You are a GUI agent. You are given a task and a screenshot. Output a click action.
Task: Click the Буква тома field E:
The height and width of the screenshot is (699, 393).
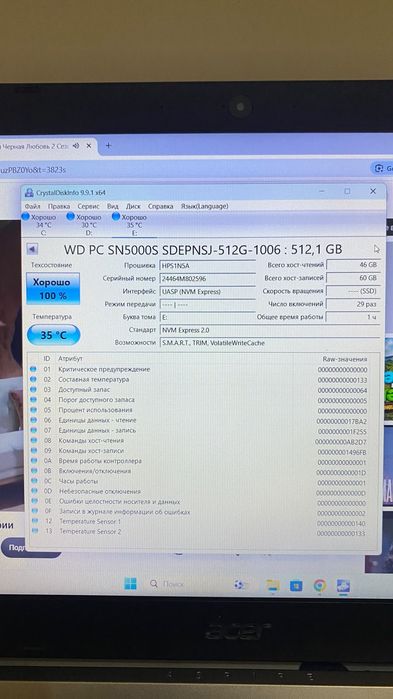coord(208,317)
